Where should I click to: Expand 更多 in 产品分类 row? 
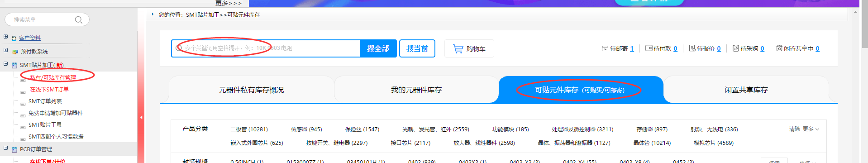[811, 129]
